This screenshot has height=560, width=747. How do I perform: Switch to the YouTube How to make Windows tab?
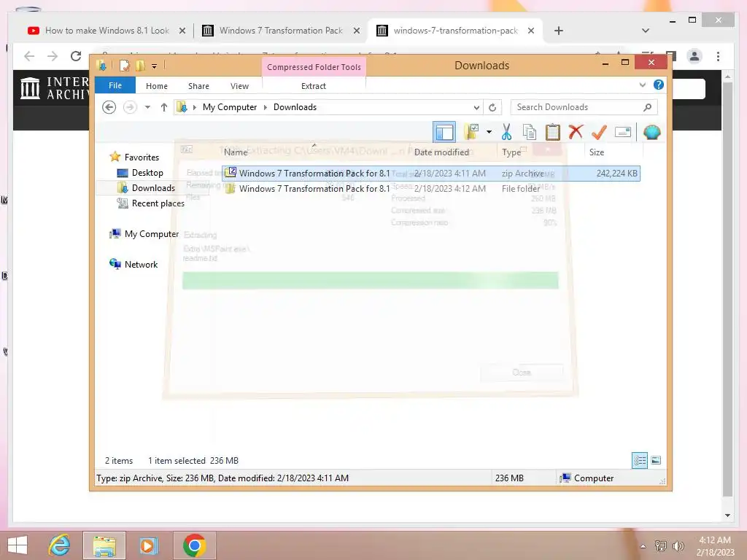coord(105,31)
